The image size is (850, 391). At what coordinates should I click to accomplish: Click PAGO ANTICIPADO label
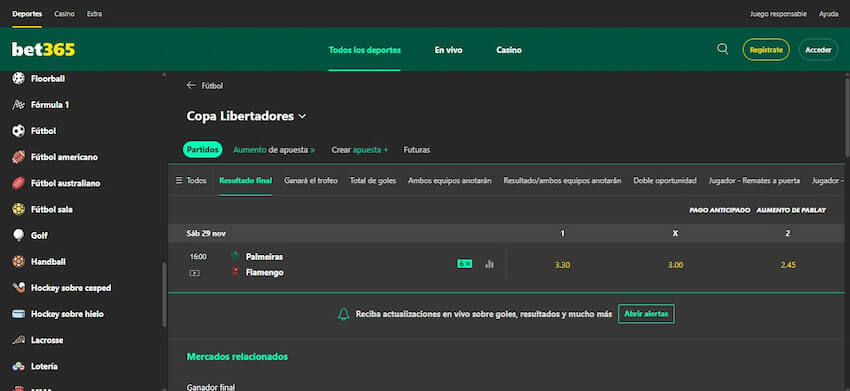point(720,210)
